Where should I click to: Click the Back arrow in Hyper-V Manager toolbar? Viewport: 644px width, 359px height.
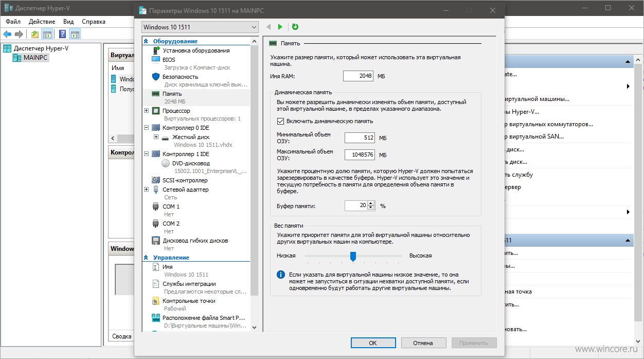[x=7, y=35]
